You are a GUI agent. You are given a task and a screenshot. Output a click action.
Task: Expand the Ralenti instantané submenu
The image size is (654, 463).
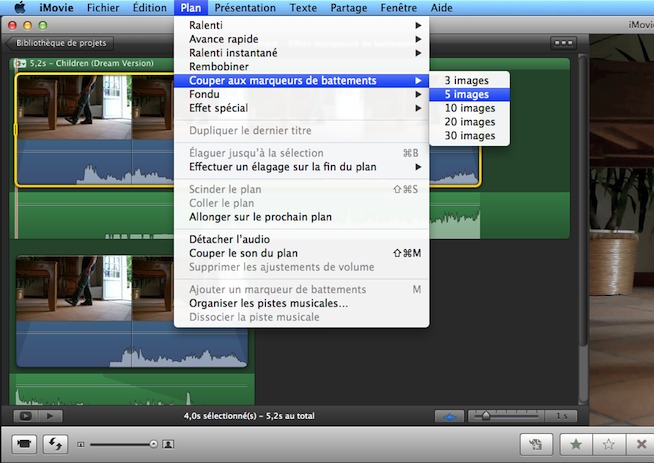(x=302, y=53)
